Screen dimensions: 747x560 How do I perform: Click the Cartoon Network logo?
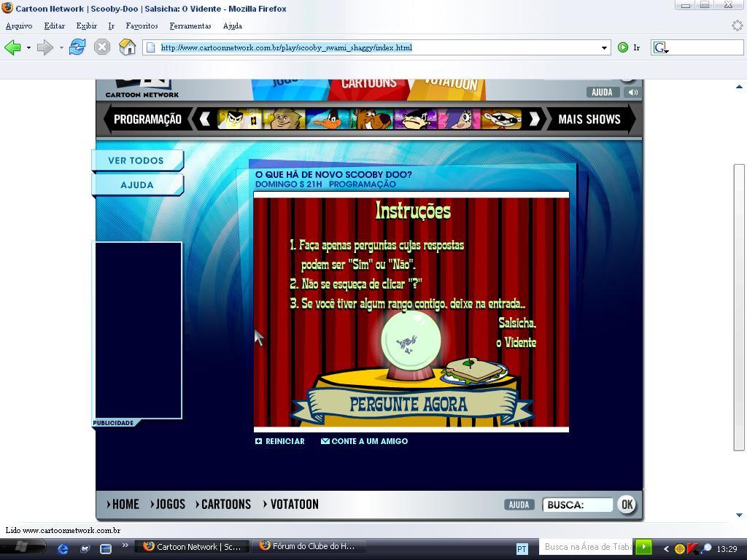coord(142,89)
